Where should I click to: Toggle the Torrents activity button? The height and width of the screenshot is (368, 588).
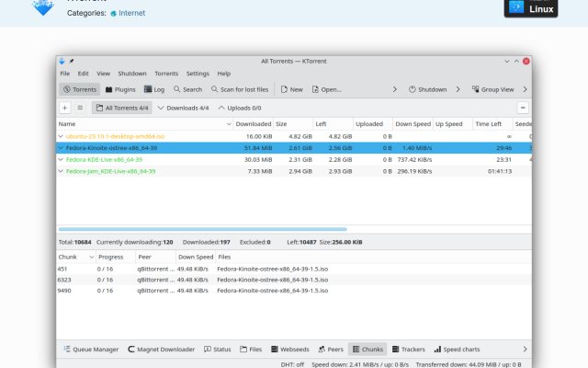(80, 89)
